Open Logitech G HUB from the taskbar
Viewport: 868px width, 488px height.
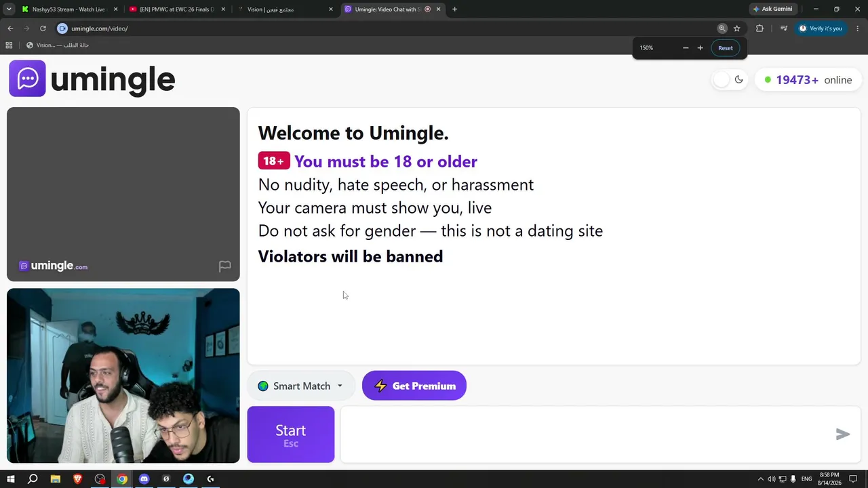click(210, 479)
